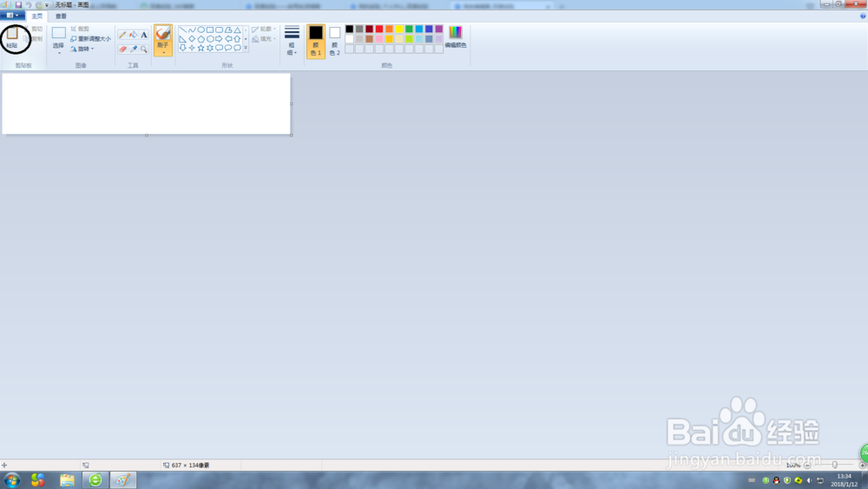Choose the Brushes (刷子) tool icon
Image resolution: width=868 pixels, height=489 pixels.
tap(163, 34)
